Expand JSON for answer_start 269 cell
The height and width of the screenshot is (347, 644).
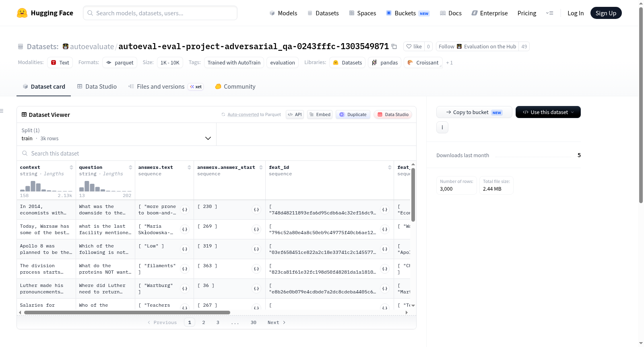tap(256, 229)
